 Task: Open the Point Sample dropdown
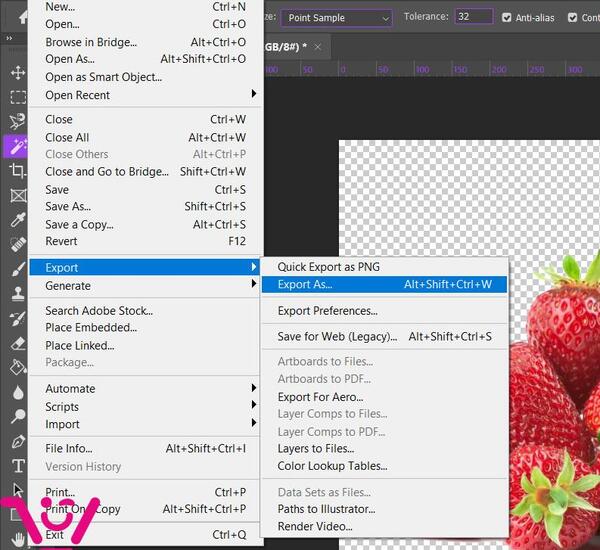[x=337, y=18]
